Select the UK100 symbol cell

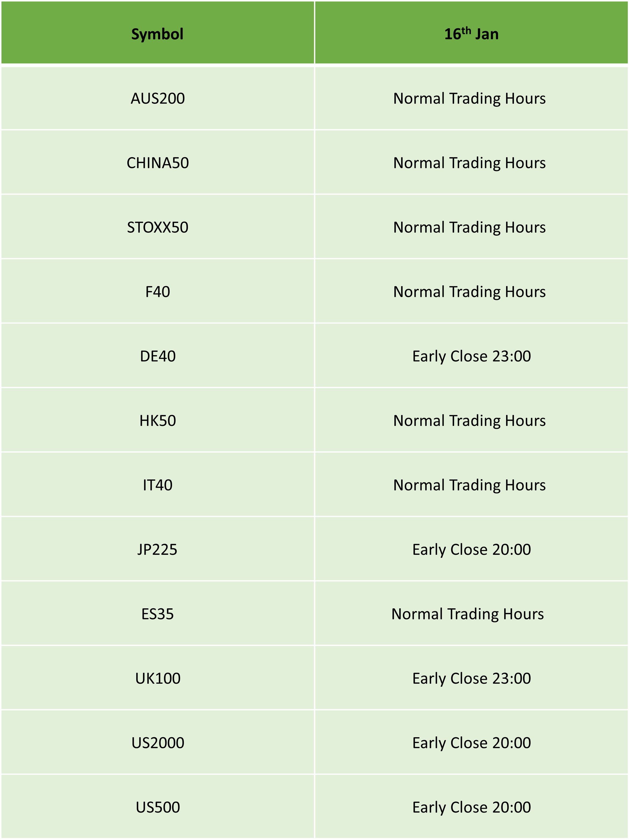(158, 678)
